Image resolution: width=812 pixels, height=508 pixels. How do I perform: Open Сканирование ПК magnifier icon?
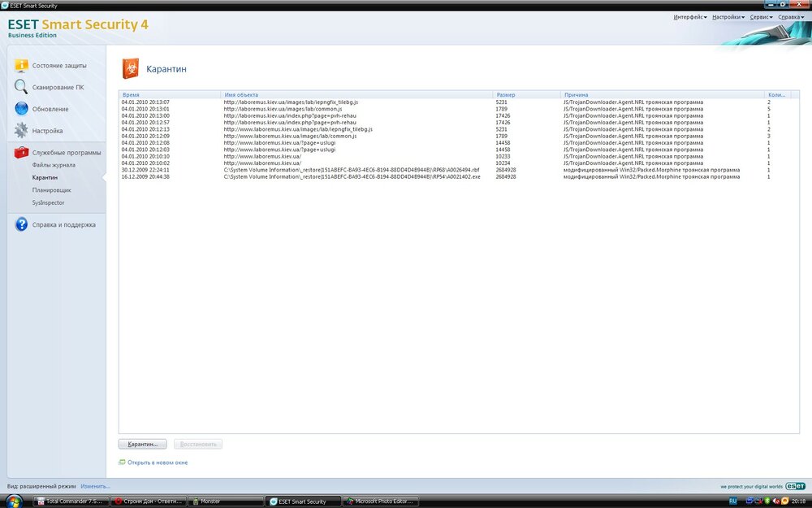[21, 87]
